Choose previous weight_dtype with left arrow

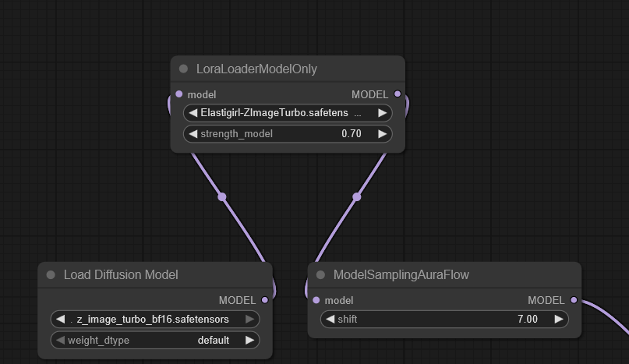tap(61, 340)
